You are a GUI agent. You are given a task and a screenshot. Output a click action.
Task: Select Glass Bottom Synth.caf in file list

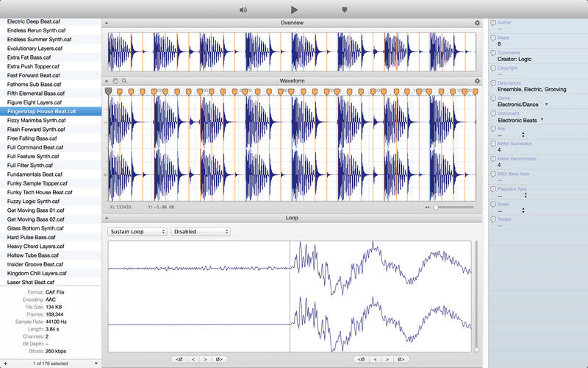pyautogui.click(x=35, y=228)
